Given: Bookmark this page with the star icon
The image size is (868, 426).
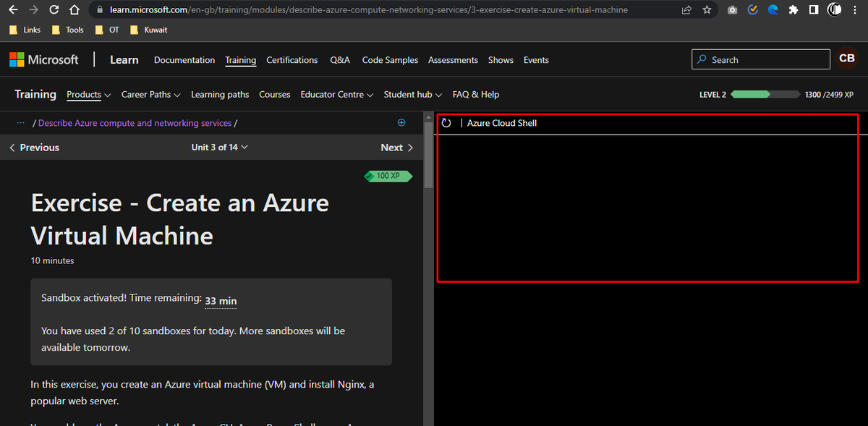Looking at the screenshot, I should (x=707, y=10).
